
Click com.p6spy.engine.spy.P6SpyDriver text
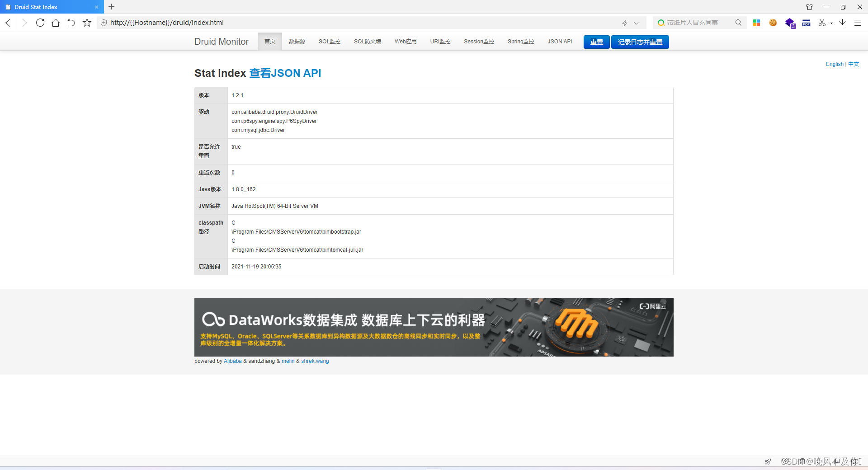[x=274, y=121]
